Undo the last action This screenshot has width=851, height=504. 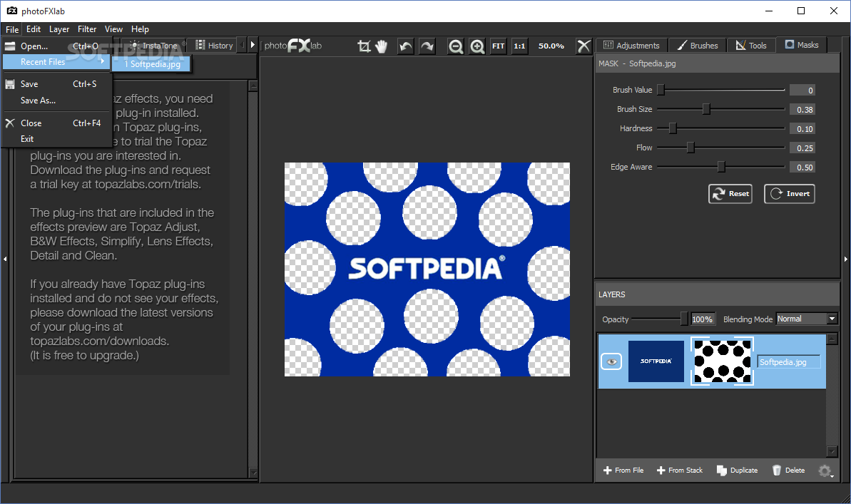click(405, 46)
